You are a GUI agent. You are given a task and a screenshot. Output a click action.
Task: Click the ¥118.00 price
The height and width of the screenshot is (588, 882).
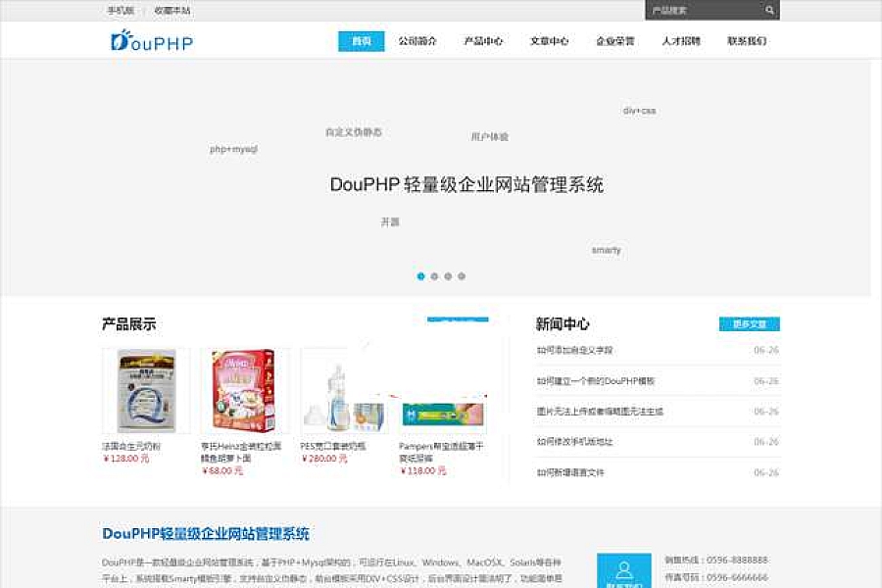click(x=423, y=471)
